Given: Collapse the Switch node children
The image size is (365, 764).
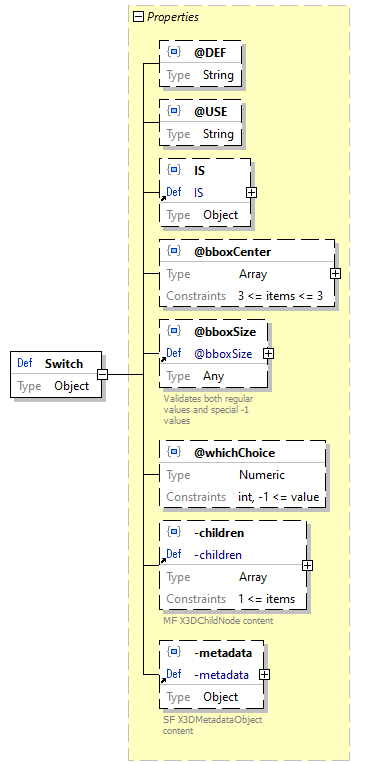Looking at the screenshot, I should coord(103,375).
